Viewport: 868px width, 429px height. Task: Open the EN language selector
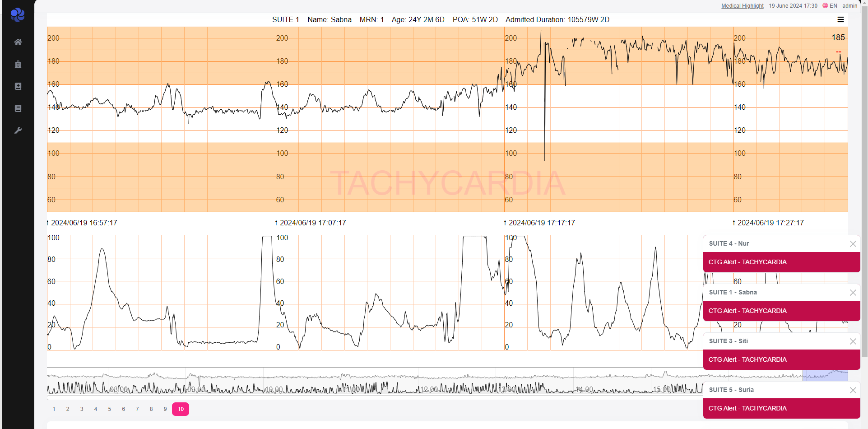[830, 6]
